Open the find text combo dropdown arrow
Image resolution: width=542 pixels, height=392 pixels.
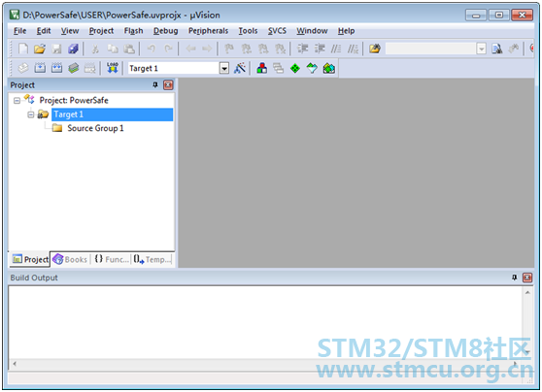[x=481, y=49]
